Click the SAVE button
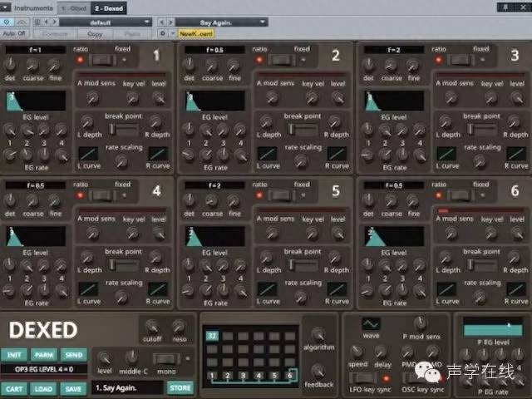Image resolution: width=532 pixels, height=399 pixels. (x=74, y=389)
